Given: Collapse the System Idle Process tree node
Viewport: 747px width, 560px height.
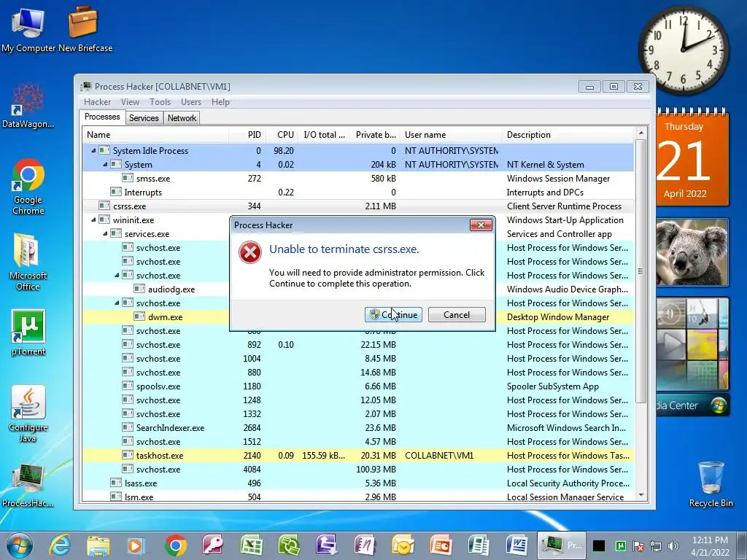Looking at the screenshot, I should 93,150.
